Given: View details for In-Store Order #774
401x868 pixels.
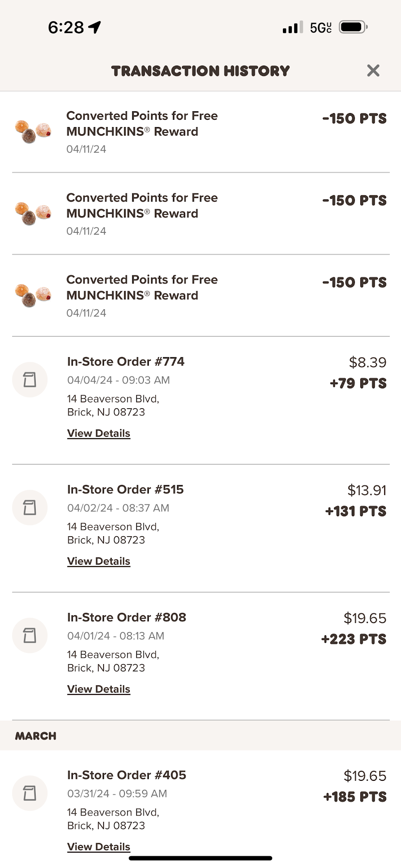Looking at the screenshot, I should 99,434.
